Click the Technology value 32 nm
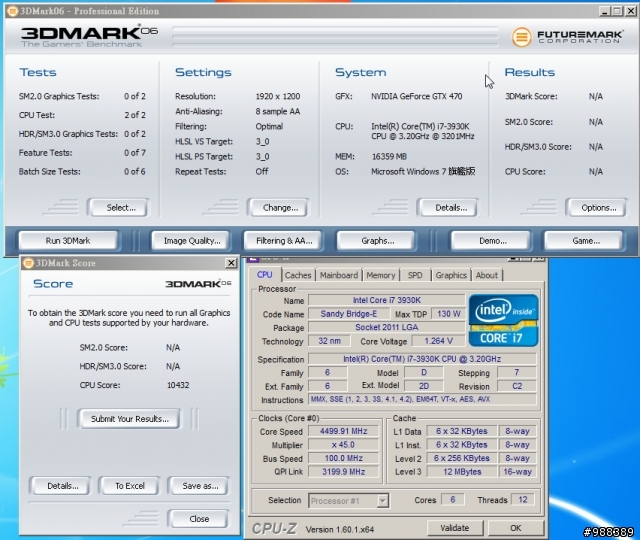 pos(329,341)
